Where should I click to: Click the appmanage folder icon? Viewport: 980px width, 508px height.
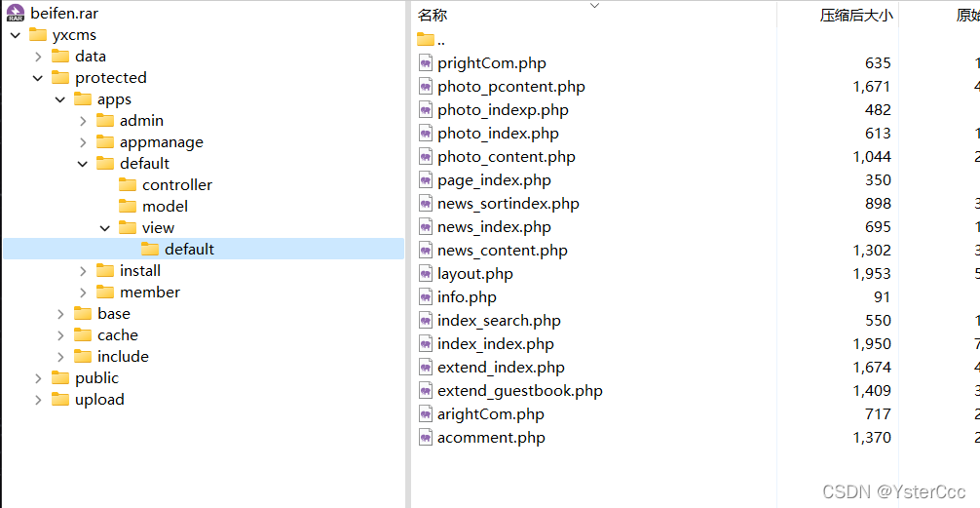105,142
